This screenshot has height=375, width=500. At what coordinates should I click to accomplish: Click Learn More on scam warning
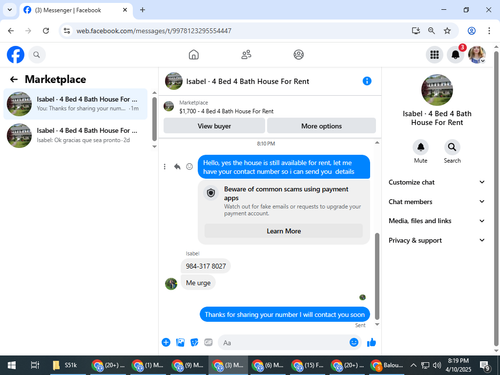click(284, 231)
